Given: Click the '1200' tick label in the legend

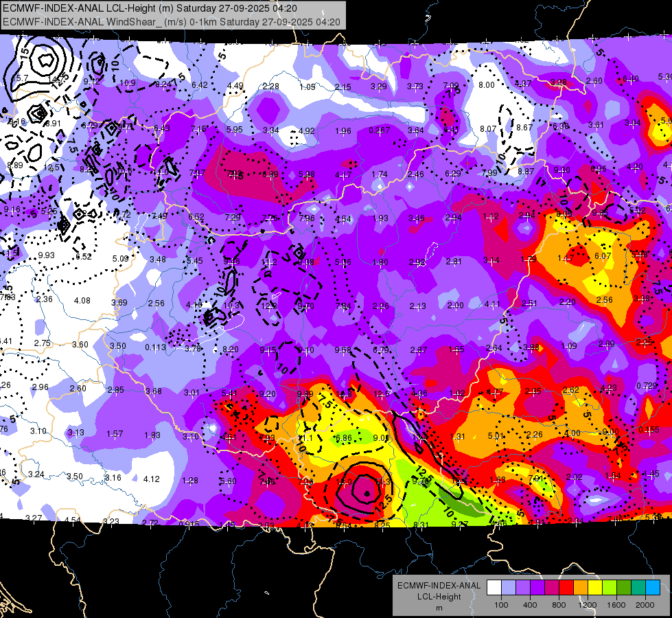Looking at the screenshot, I should click(x=587, y=605).
